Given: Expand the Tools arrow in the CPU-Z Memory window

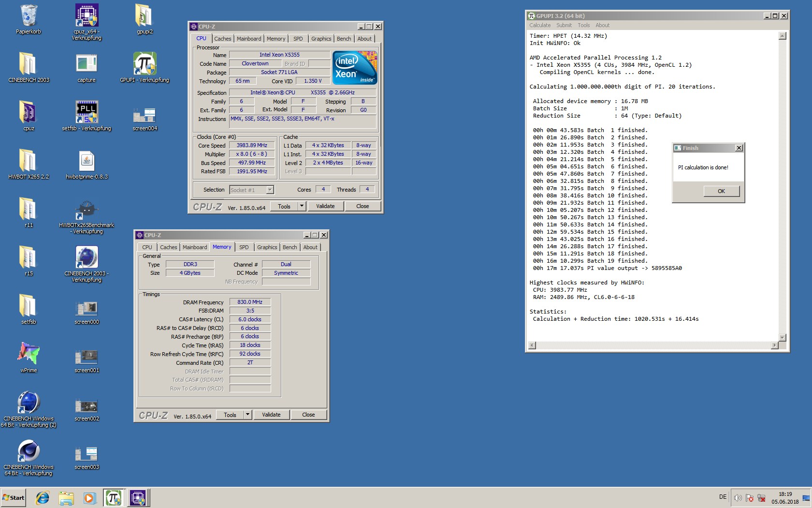Looking at the screenshot, I should click(x=247, y=415).
